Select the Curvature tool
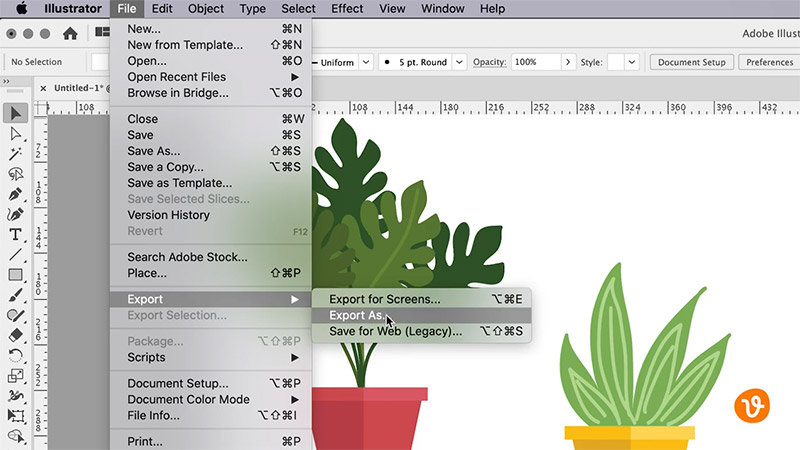800x450 pixels. coord(15,214)
